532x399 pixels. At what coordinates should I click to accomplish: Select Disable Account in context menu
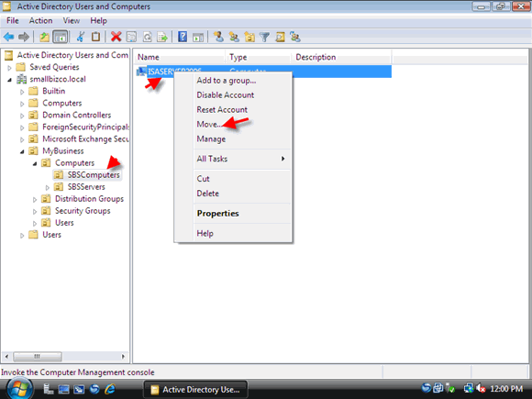coord(226,95)
